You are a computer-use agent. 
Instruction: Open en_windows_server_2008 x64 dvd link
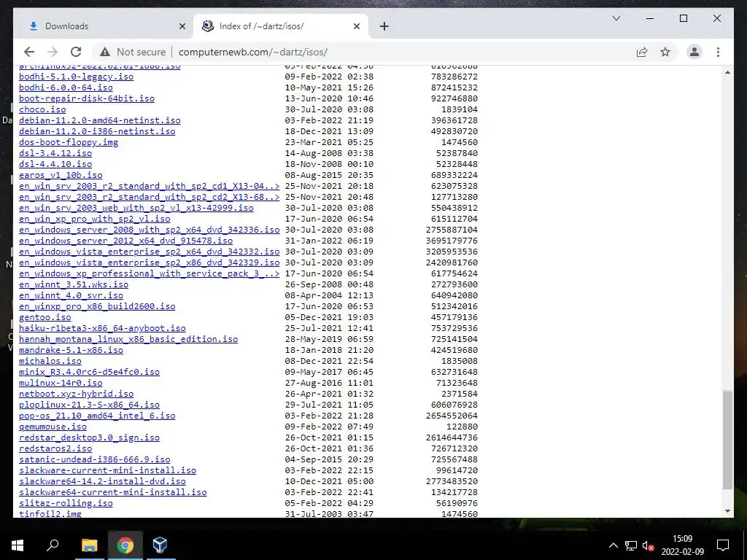(x=149, y=230)
